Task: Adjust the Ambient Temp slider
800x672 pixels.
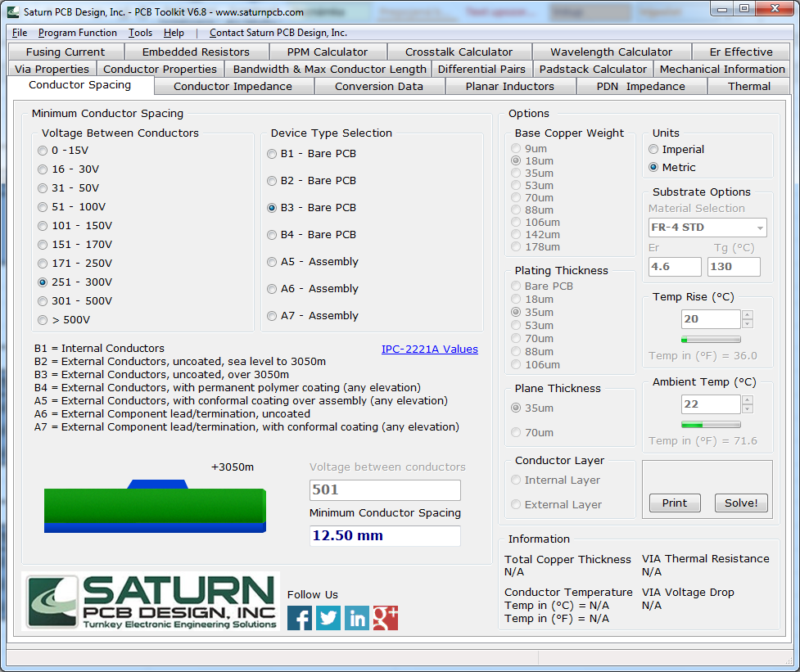Action: pos(710,424)
